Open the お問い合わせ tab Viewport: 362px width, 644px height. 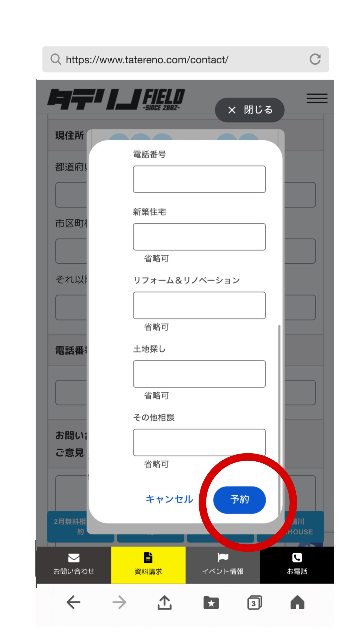pos(74,565)
